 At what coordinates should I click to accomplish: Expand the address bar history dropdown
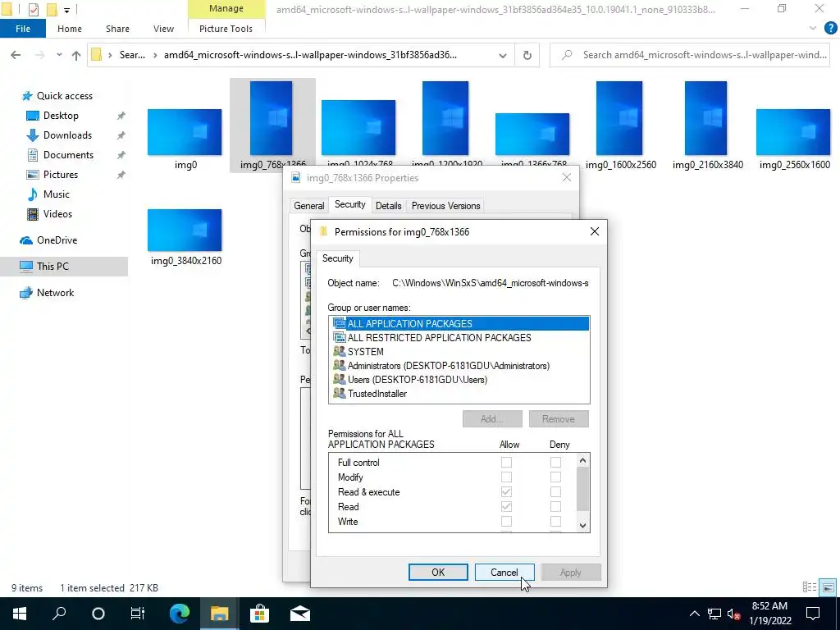pyautogui.click(x=503, y=55)
